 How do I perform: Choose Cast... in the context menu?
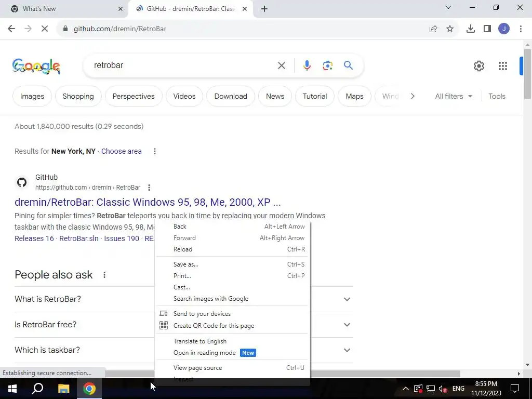[x=232, y=287]
